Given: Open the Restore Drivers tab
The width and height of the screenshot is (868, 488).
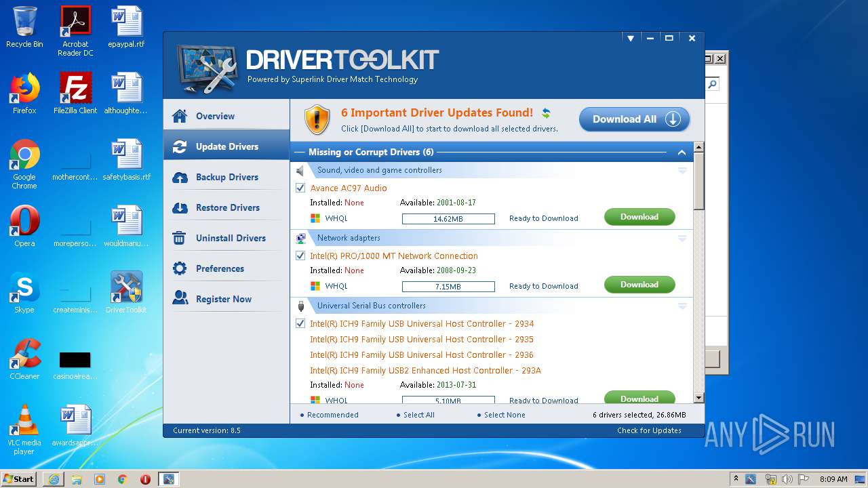Looking at the screenshot, I should pos(226,207).
